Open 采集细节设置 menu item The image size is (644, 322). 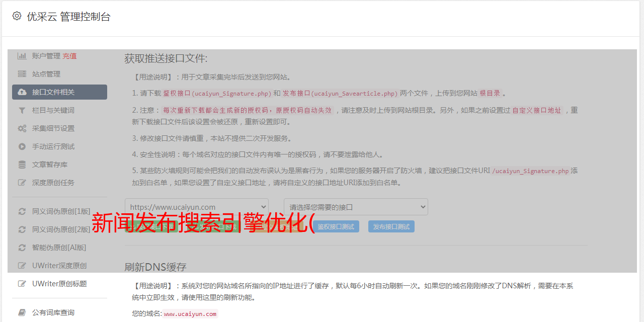(x=53, y=128)
